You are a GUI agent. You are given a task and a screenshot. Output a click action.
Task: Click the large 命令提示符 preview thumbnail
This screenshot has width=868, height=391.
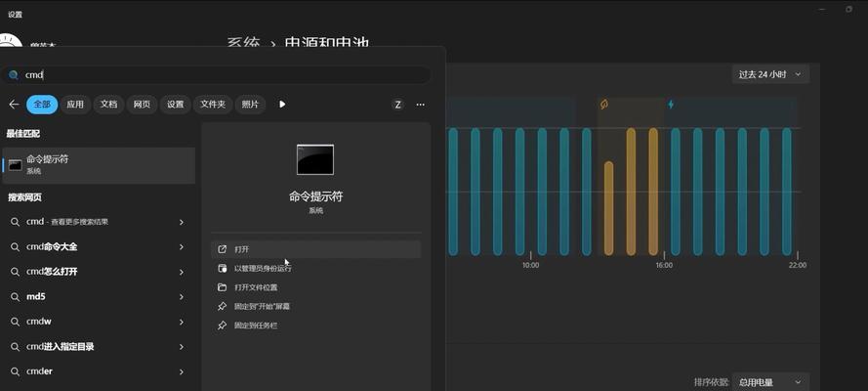point(315,159)
